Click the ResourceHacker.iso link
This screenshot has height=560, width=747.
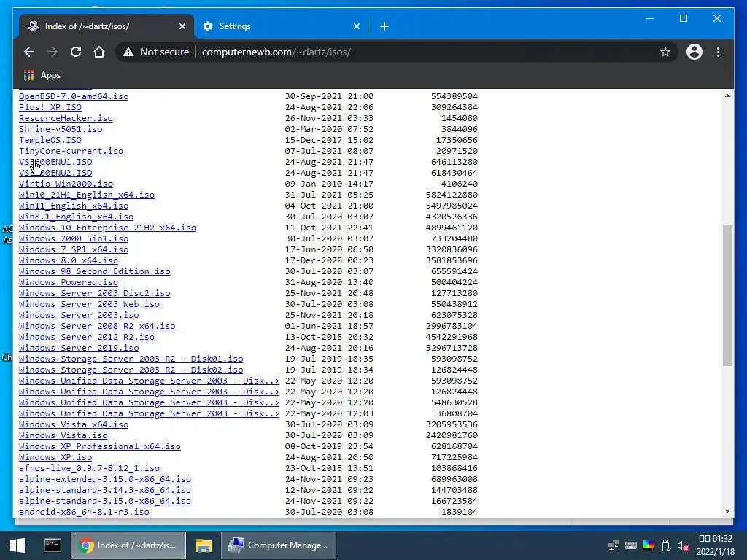66,118
